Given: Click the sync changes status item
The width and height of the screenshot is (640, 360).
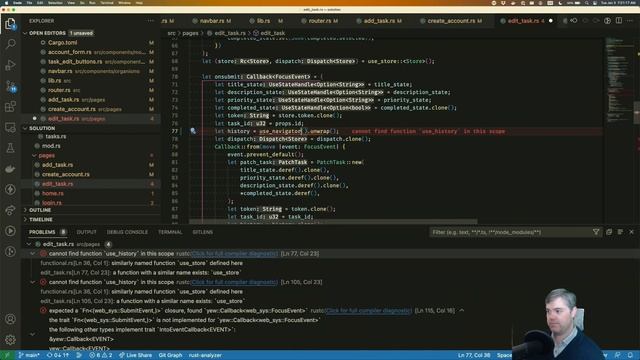Looking at the screenshot, I should [x=58, y=355].
